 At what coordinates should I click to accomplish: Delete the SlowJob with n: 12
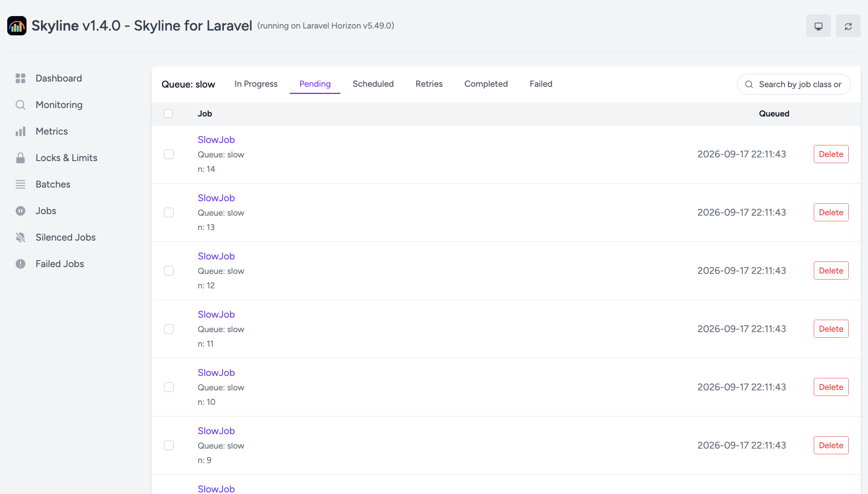831,271
